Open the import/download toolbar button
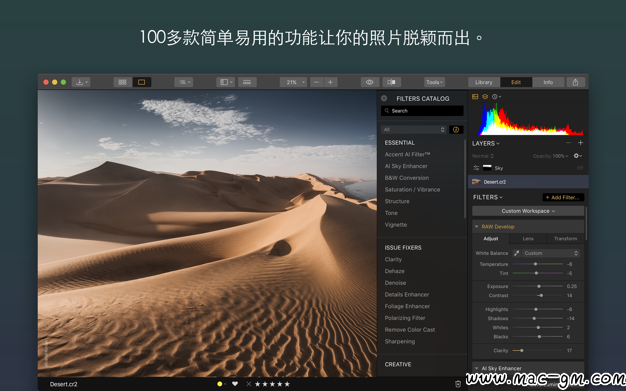 pos(81,82)
